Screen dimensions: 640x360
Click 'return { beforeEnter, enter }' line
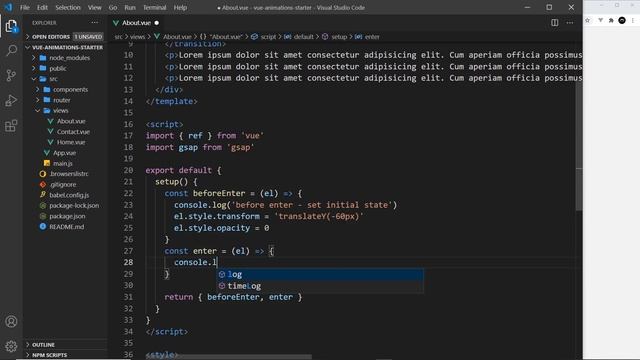[x=233, y=297]
